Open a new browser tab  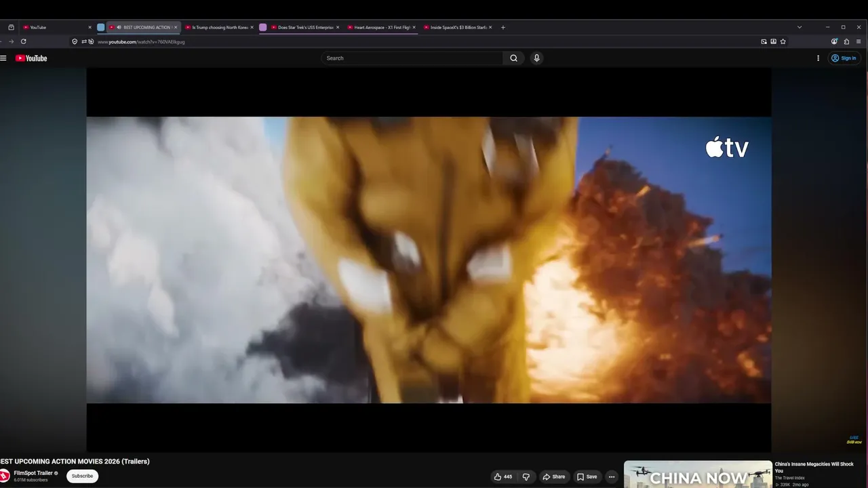(x=502, y=27)
